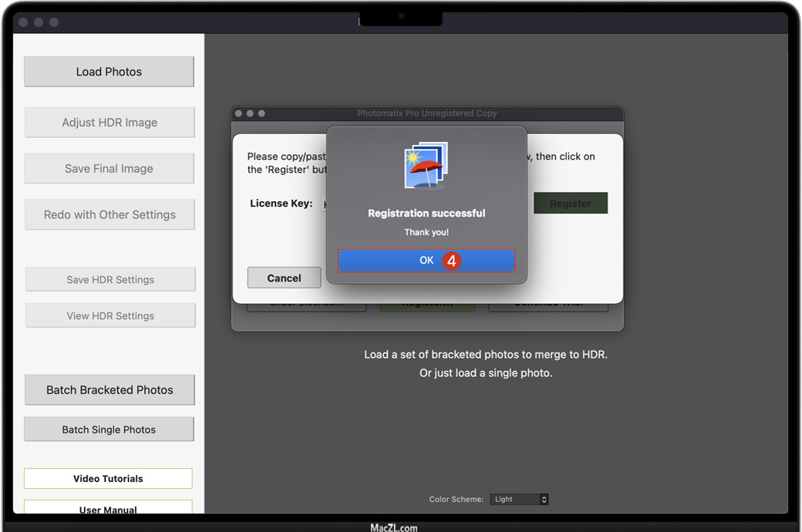Image resolution: width=802 pixels, height=532 pixels.
Task: Click the 'Color Scheme:' label
Action: [x=457, y=500]
